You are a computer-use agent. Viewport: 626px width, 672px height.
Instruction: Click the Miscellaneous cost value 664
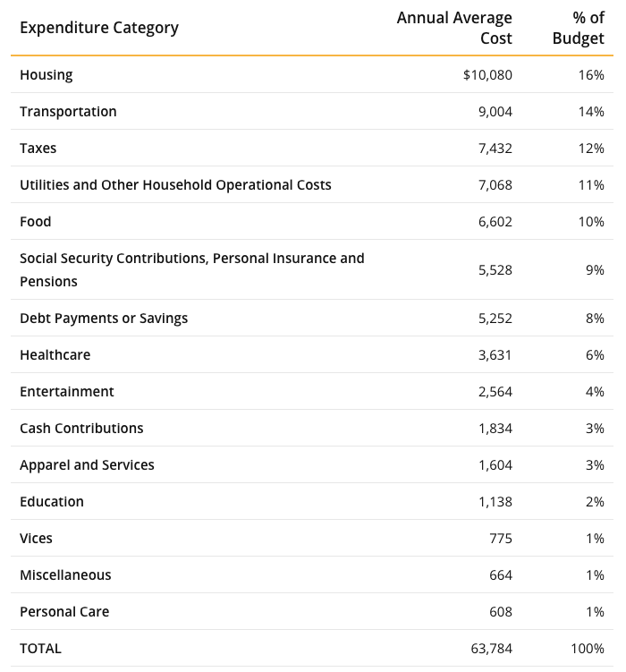[501, 575]
